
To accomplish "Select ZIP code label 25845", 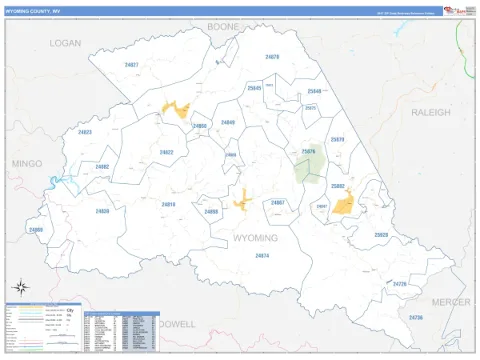I will tap(254, 88).
